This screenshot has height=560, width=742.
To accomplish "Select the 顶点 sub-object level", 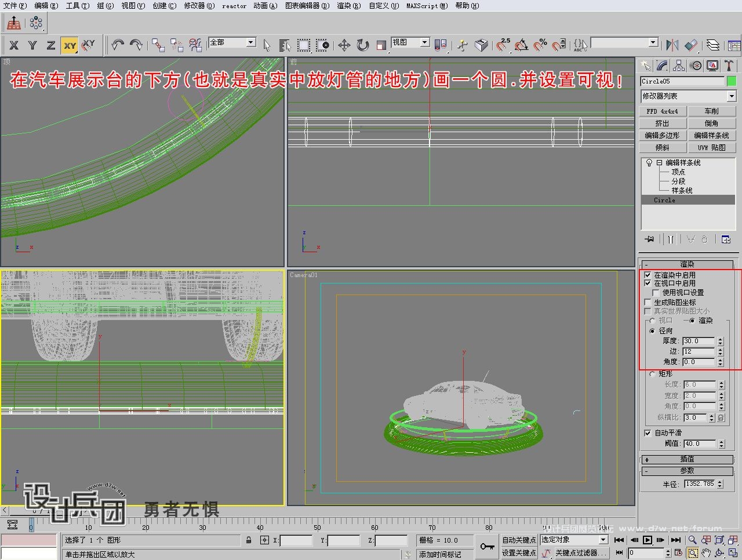I will [678, 172].
